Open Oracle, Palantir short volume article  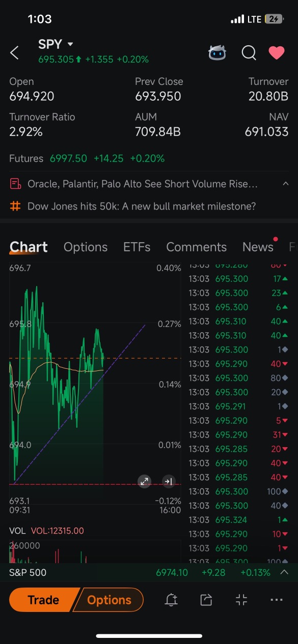(x=143, y=184)
